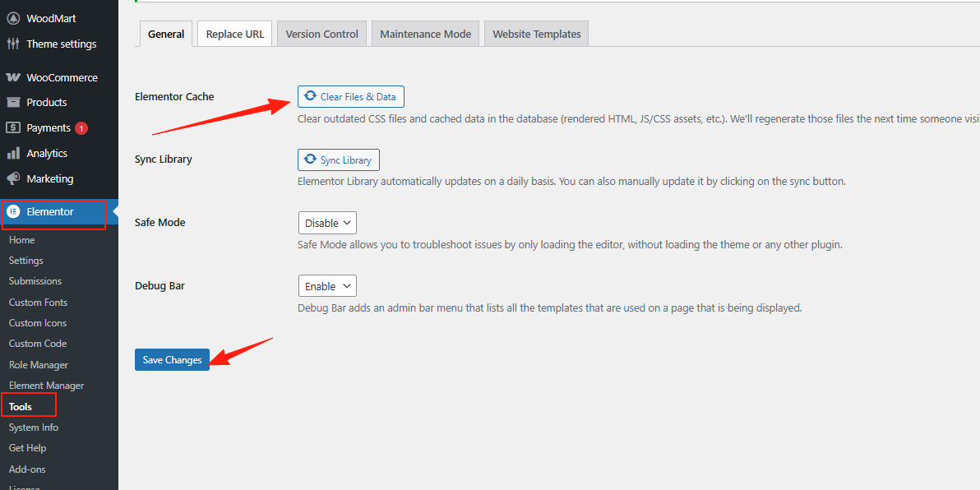Open the Website Templates tab
Viewport: 980px width, 490px height.
tap(536, 34)
